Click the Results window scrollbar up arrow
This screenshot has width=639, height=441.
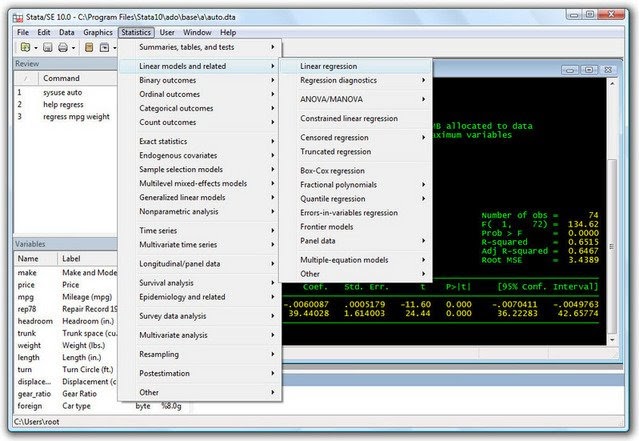(612, 83)
